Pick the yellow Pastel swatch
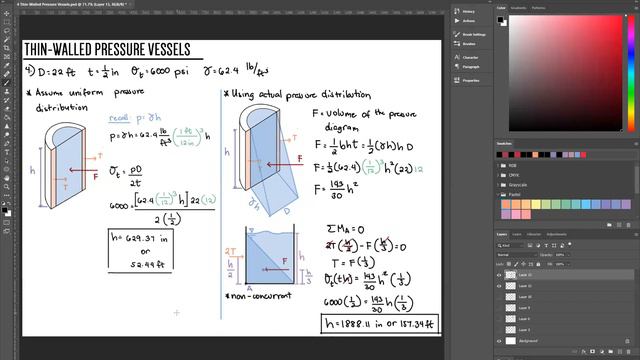The width and height of the screenshot is (640, 360). (x=536, y=204)
